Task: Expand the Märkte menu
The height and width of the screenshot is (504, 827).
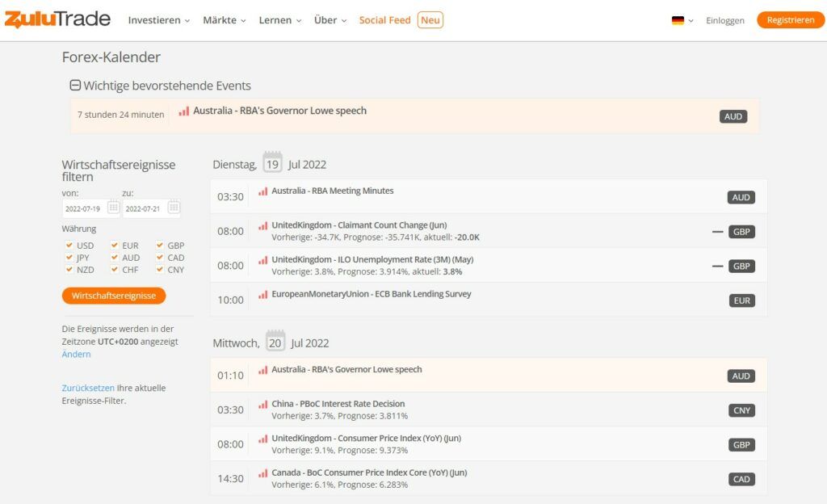Action: tap(225, 20)
